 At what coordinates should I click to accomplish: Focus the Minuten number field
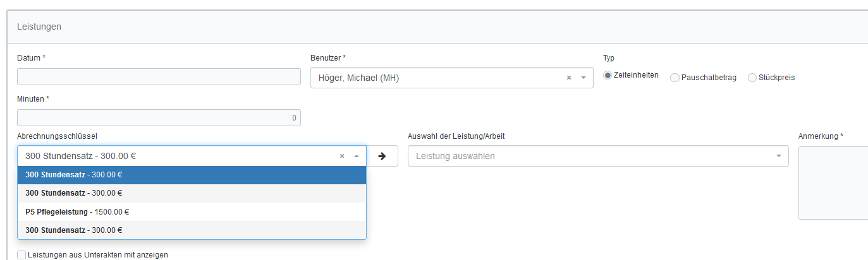click(x=159, y=117)
